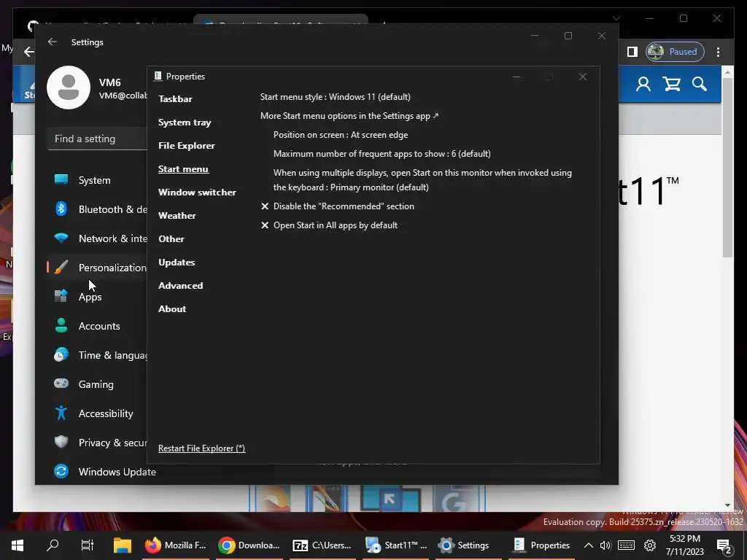The width and height of the screenshot is (747, 560).
Task: Click the website search magnifier icon
Action: pos(700,85)
